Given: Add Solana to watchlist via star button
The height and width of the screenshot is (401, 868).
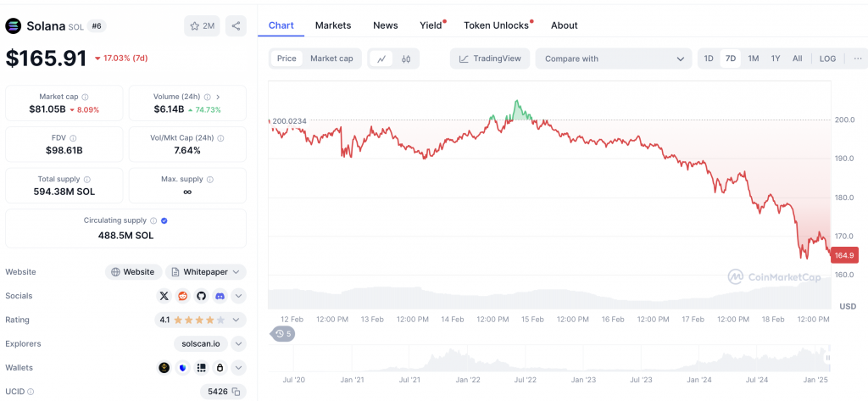Looking at the screenshot, I should pyautogui.click(x=202, y=26).
